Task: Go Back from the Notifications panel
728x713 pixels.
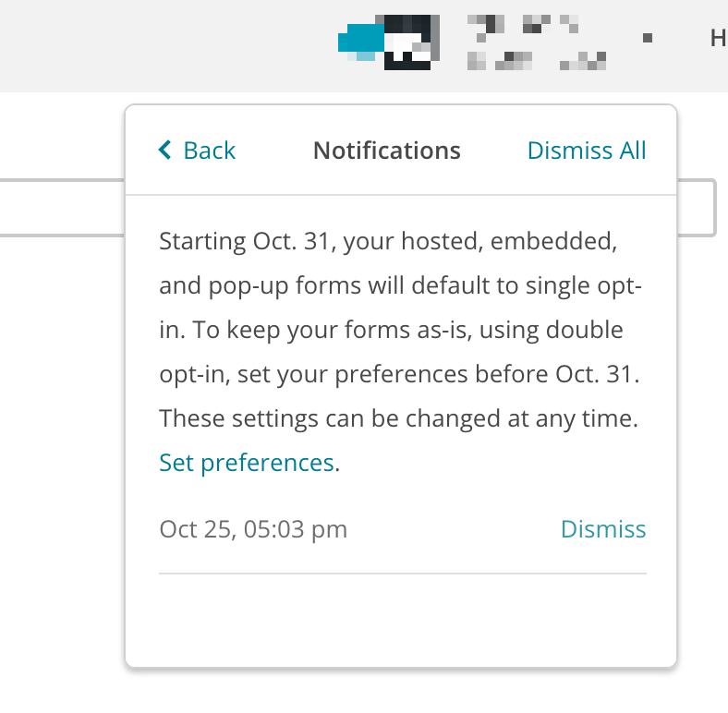Action: tap(198, 150)
